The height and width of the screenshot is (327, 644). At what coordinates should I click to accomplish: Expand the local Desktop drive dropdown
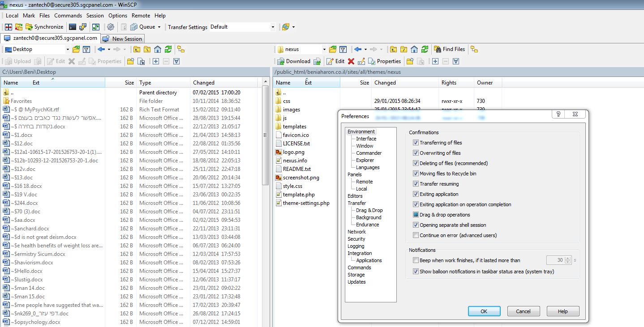[68, 49]
